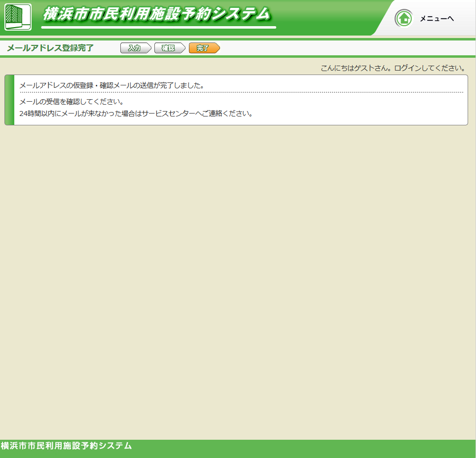Click the 確認 step indicator

click(168, 48)
